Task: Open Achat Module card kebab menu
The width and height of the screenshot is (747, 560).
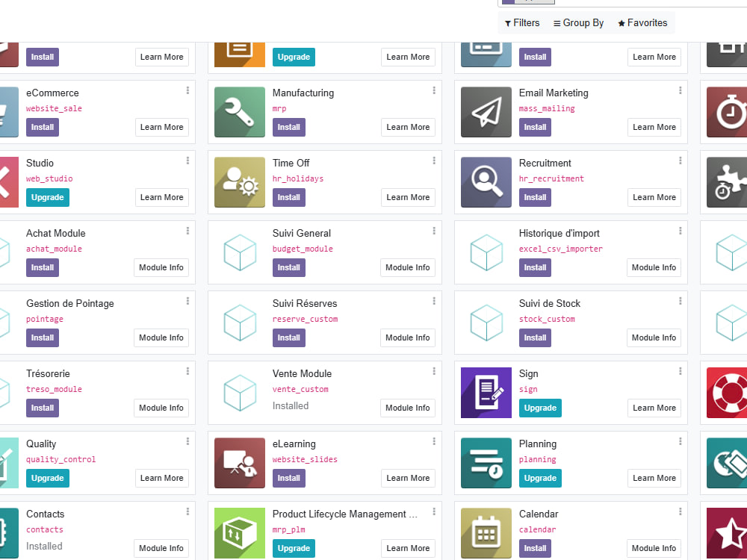Action: [x=187, y=231]
